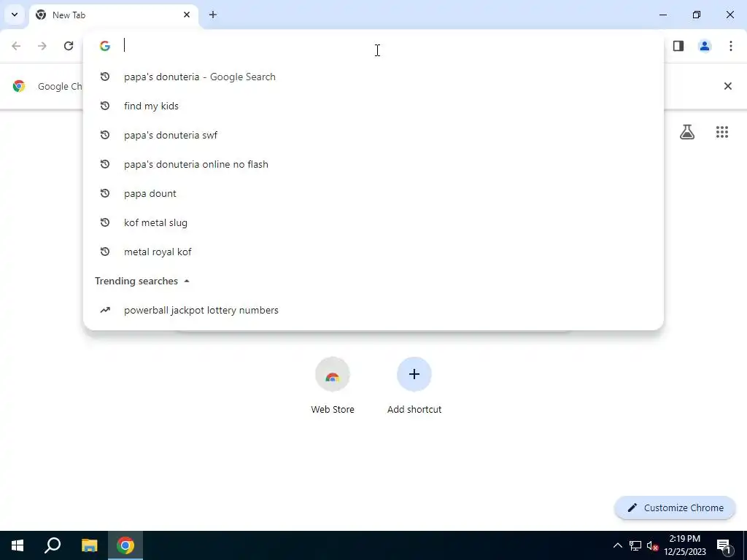
Task: Click the browser forward arrow
Action: tap(42, 46)
